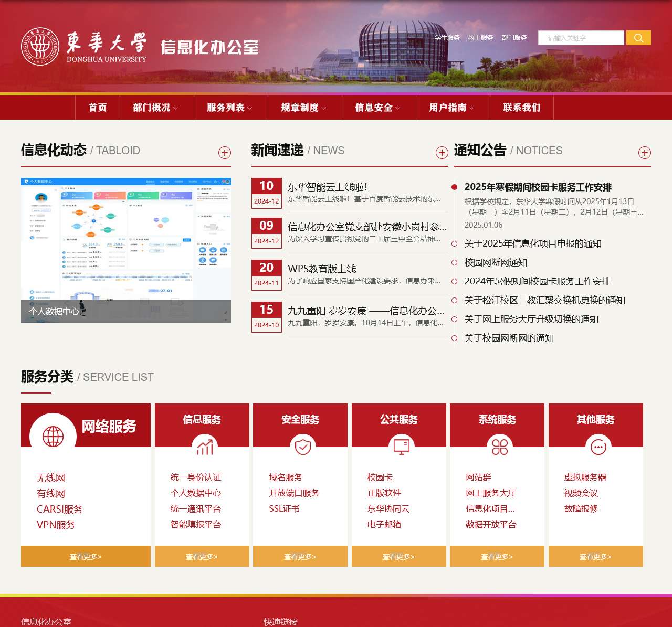Open the VPN服务 link

56,525
